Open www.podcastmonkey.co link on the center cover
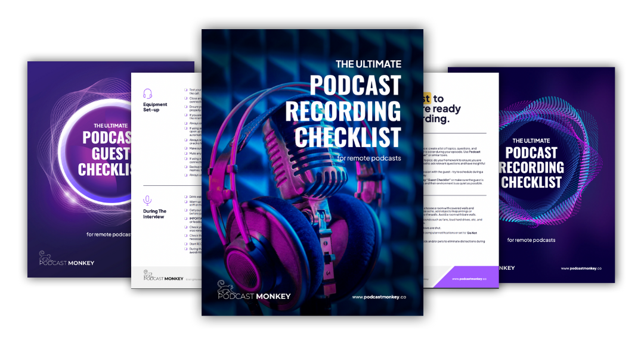The width and height of the screenshot is (644, 352). (379, 297)
